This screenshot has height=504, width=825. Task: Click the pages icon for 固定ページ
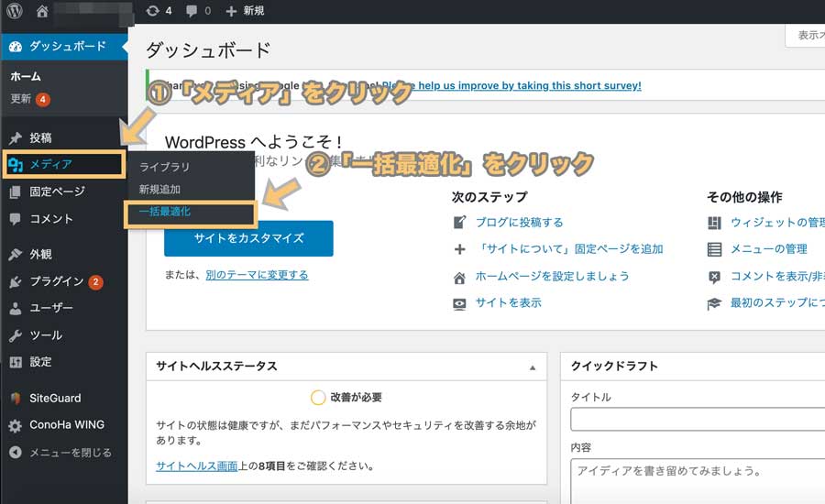coord(16,192)
